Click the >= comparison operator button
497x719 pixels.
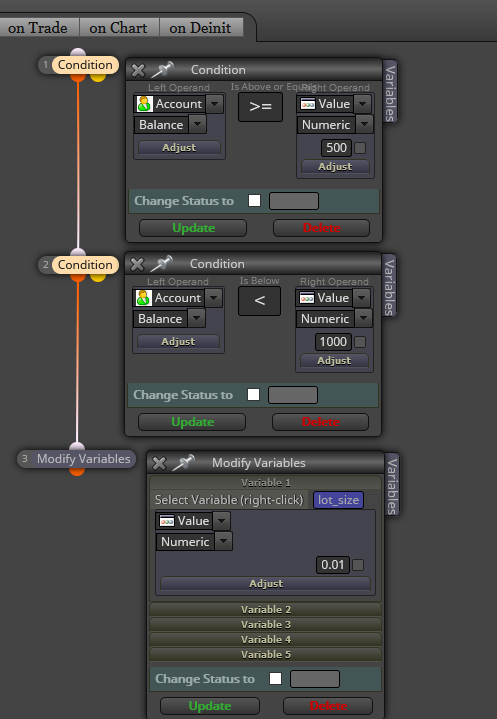260,107
